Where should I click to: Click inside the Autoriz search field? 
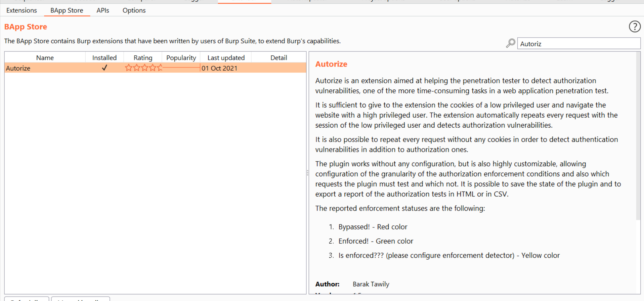[578, 43]
